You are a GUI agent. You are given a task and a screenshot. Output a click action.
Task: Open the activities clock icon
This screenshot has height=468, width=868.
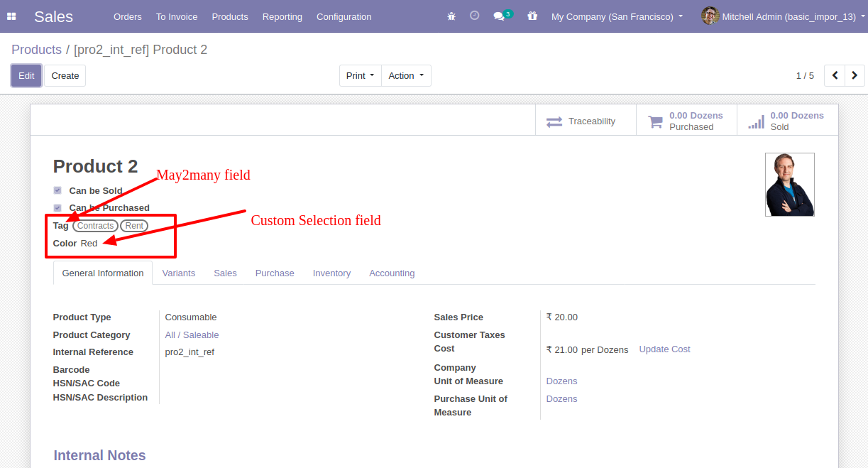[x=475, y=16]
